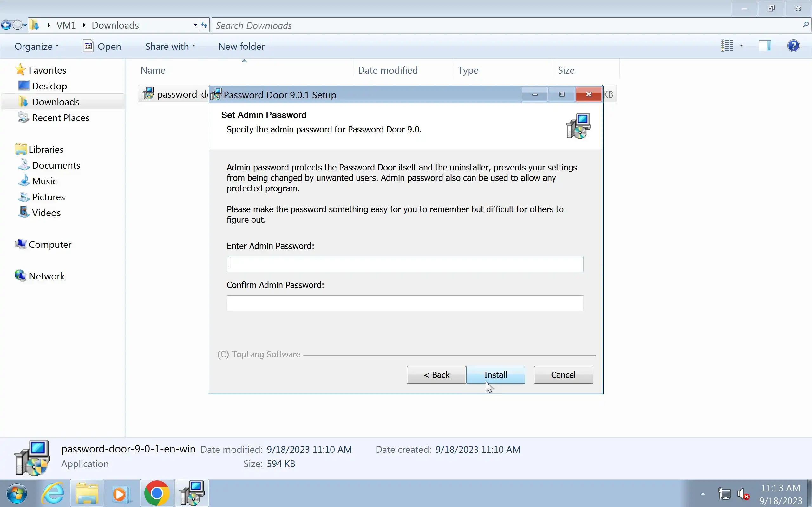The height and width of the screenshot is (507, 812).
Task: Open Google Chrome from the taskbar
Action: pos(157,493)
